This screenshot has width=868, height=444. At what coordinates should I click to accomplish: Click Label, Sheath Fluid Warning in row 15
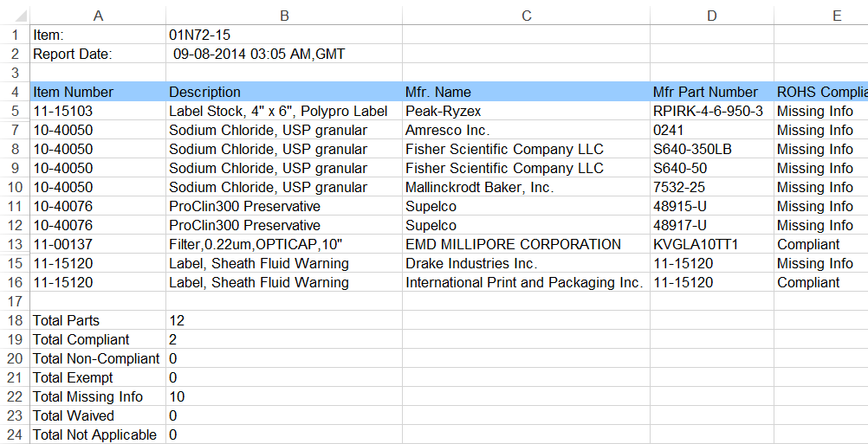[x=284, y=263]
